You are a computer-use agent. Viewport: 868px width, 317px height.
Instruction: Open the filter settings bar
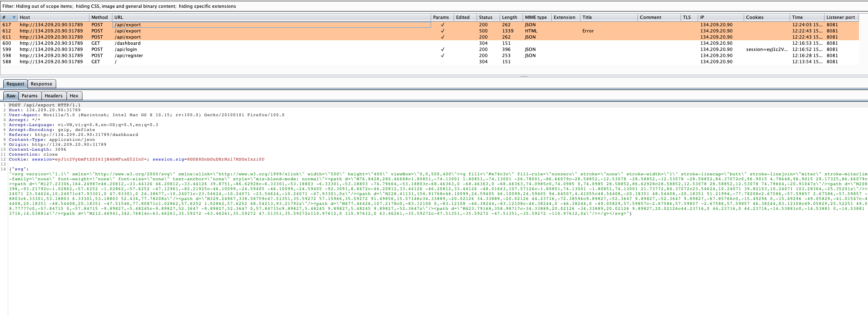[434, 6]
